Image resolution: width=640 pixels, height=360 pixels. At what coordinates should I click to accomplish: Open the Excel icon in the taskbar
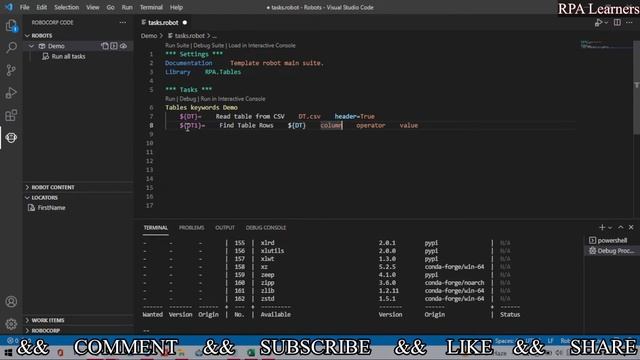[x=251, y=352]
